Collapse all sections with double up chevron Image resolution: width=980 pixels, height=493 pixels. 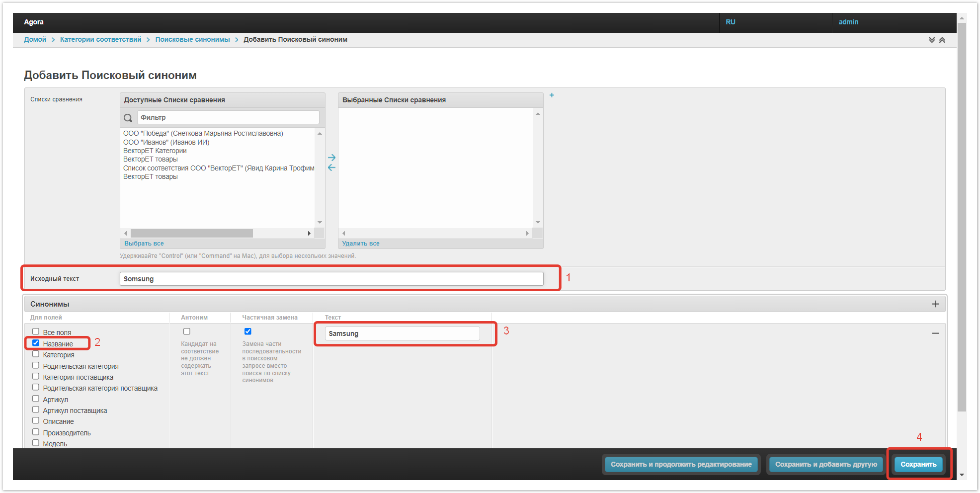click(942, 40)
